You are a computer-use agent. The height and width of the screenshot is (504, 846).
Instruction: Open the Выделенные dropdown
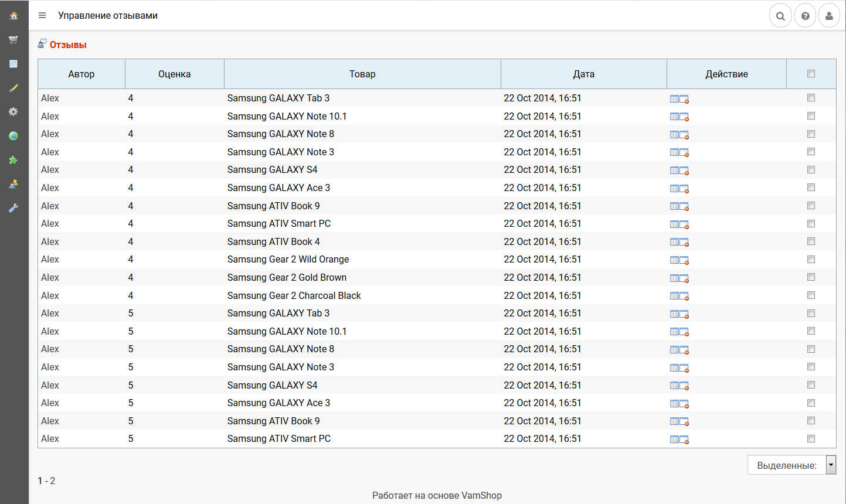(791, 465)
